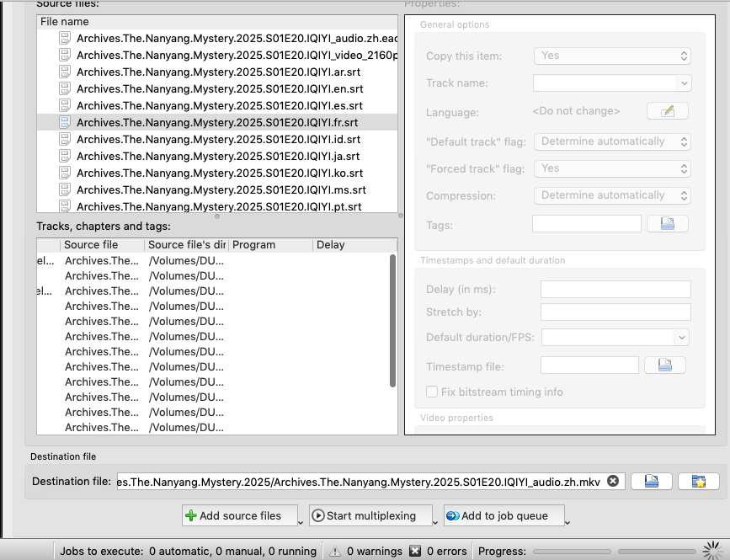Open the Default track flag dropdown
730x560 pixels.
click(612, 141)
